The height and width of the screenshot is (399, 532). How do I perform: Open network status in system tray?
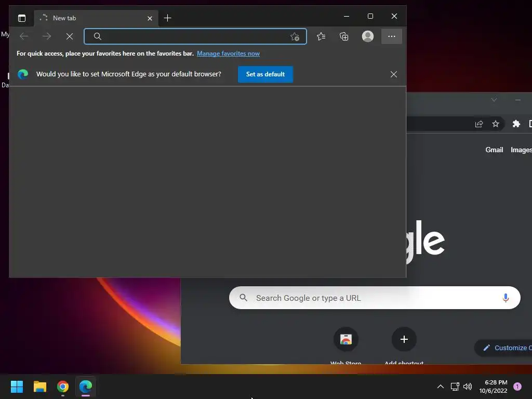[455, 387]
